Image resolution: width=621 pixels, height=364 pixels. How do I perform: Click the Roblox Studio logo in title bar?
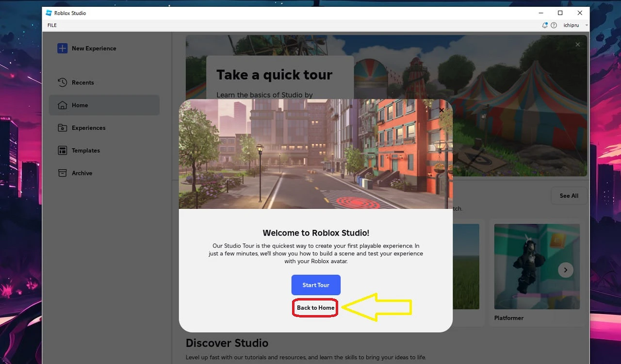point(49,13)
